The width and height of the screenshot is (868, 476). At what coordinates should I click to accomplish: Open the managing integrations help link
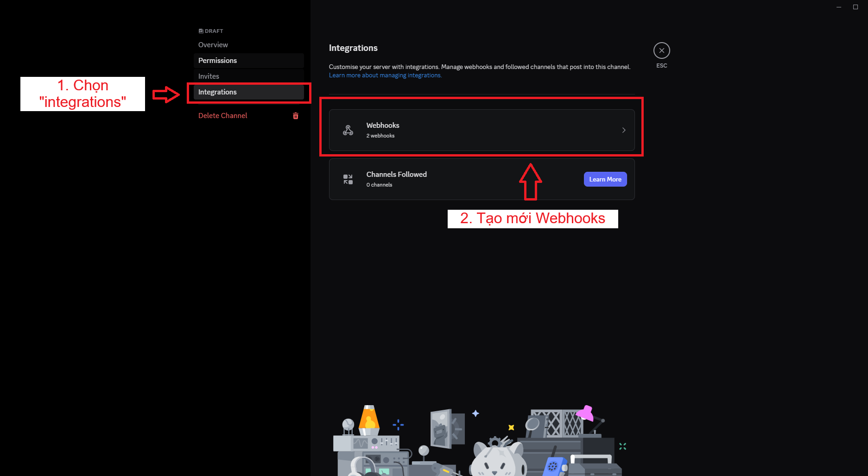pyautogui.click(x=385, y=75)
